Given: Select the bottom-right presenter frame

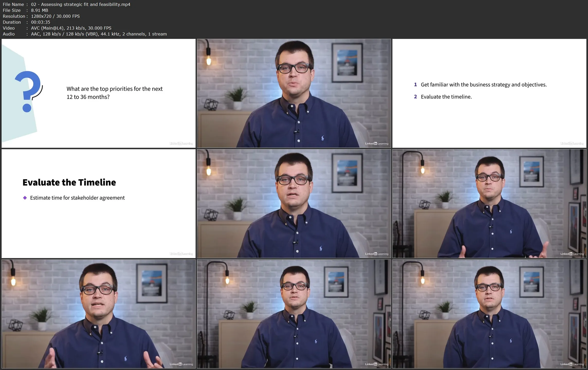Looking at the screenshot, I should pos(489,314).
